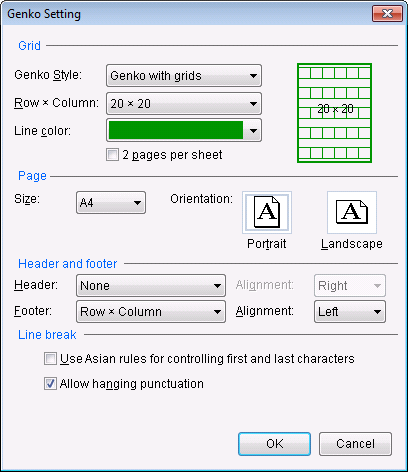Click the green Line color swatch

coord(176,130)
